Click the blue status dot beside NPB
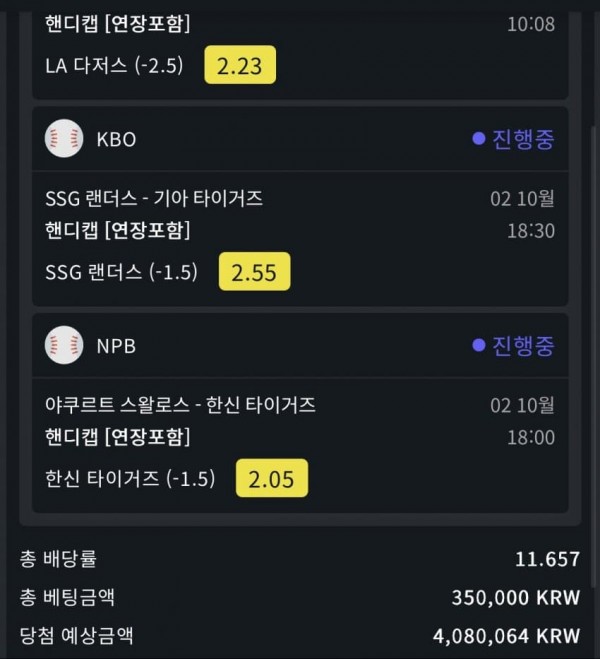Image resolution: width=600 pixels, height=659 pixels. click(x=479, y=346)
